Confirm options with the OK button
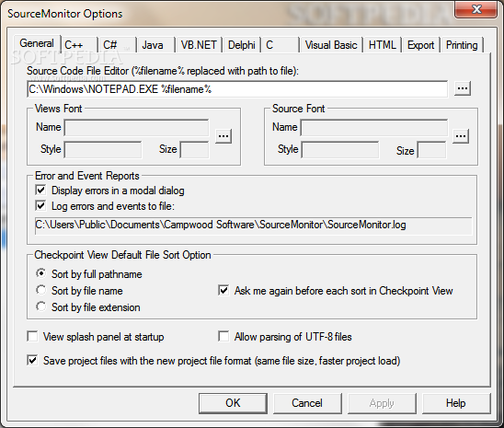 (x=233, y=403)
